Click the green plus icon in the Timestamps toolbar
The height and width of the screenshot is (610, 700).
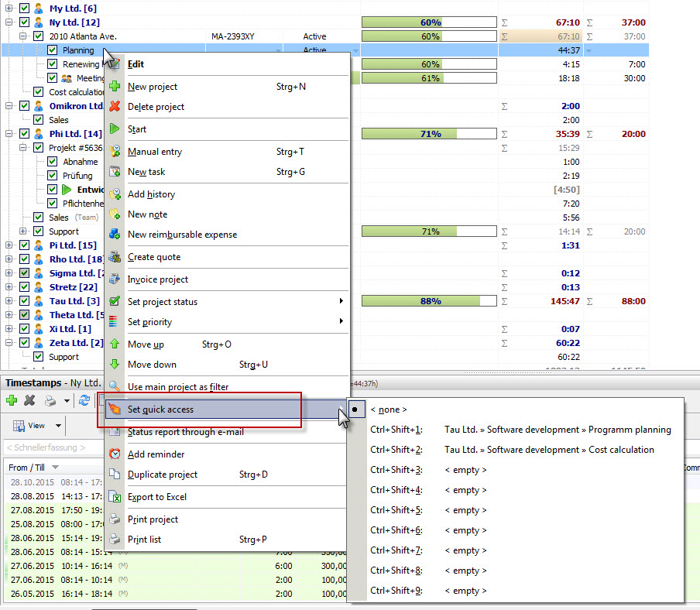(12, 400)
